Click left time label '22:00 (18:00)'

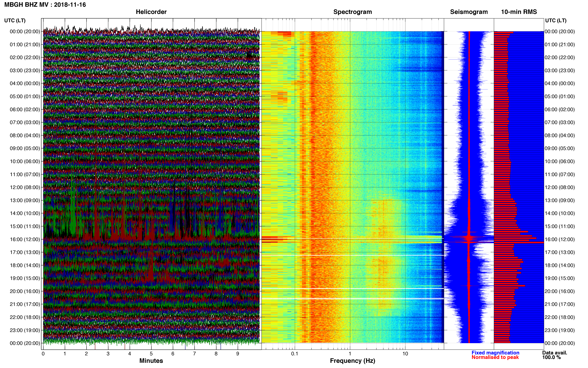coord(25,317)
